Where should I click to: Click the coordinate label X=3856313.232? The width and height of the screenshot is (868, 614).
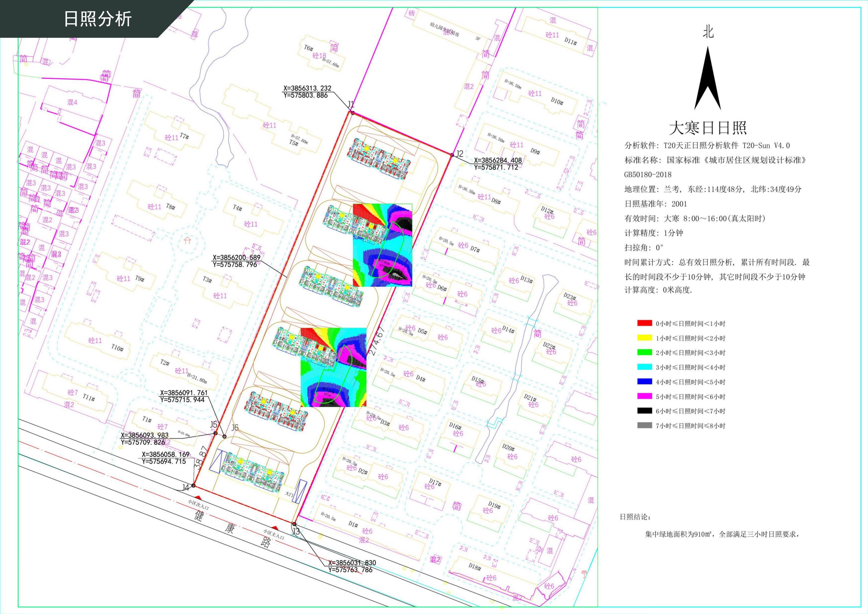[307, 88]
